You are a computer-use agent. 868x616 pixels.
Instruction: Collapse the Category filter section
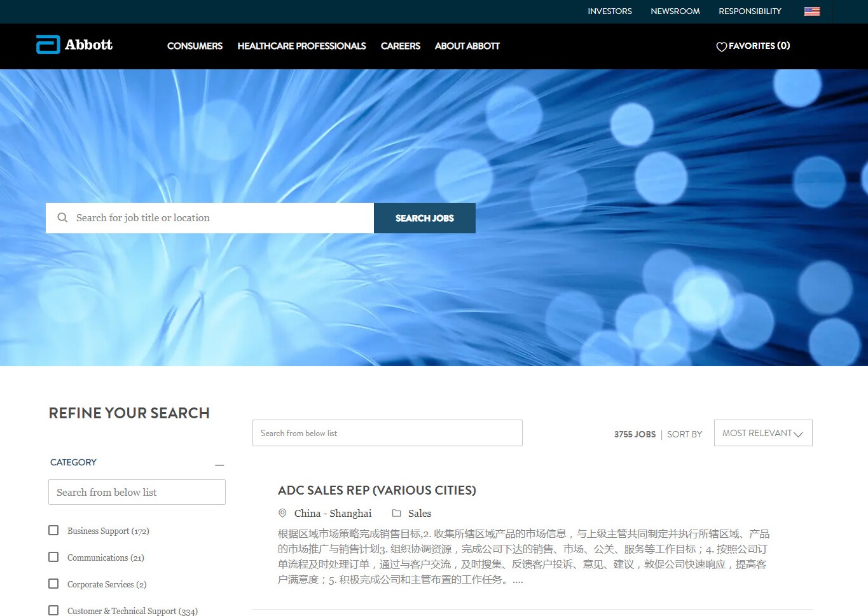(219, 465)
